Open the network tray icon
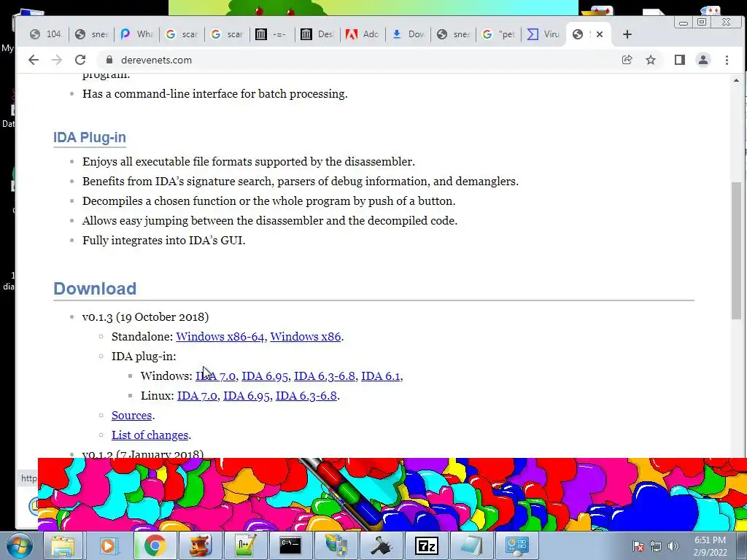747x560 pixels. [656, 546]
